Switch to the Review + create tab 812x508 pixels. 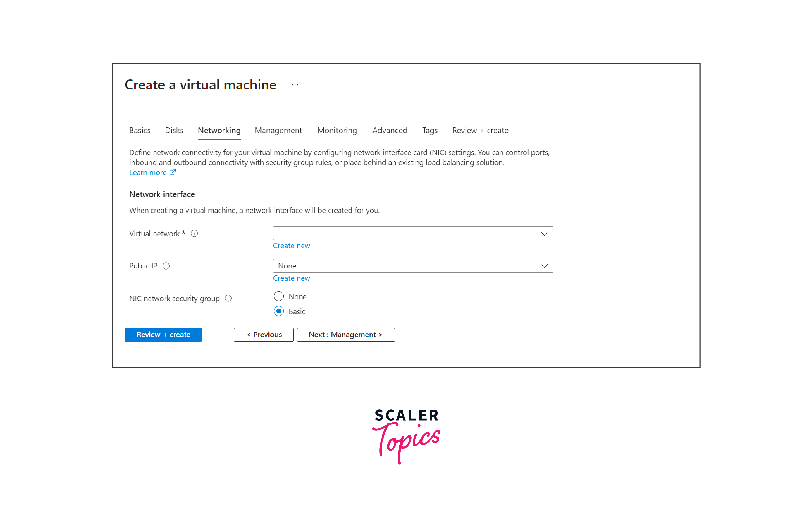pyautogui.click(x=480, y=130)
